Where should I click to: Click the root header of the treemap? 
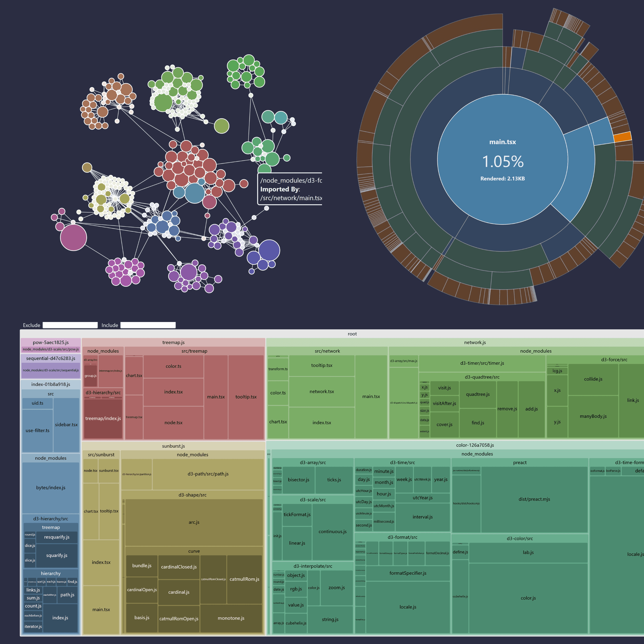(x=352, y=334)
